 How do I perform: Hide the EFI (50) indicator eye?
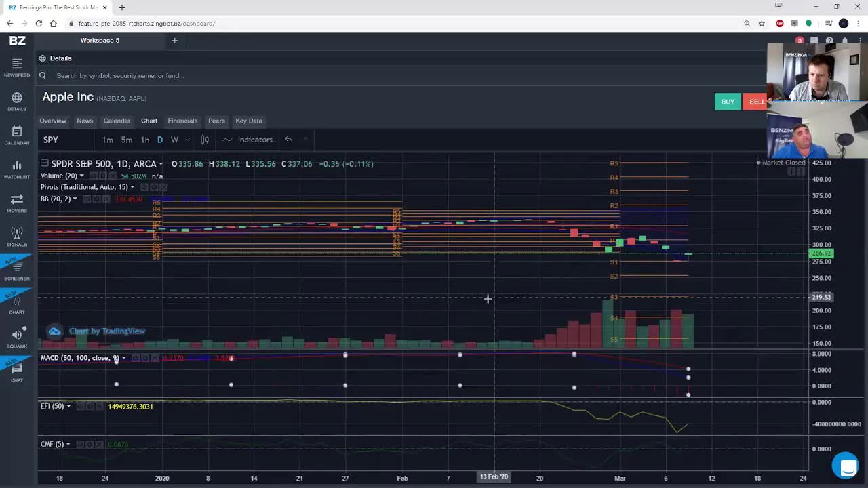coord(80,406)
